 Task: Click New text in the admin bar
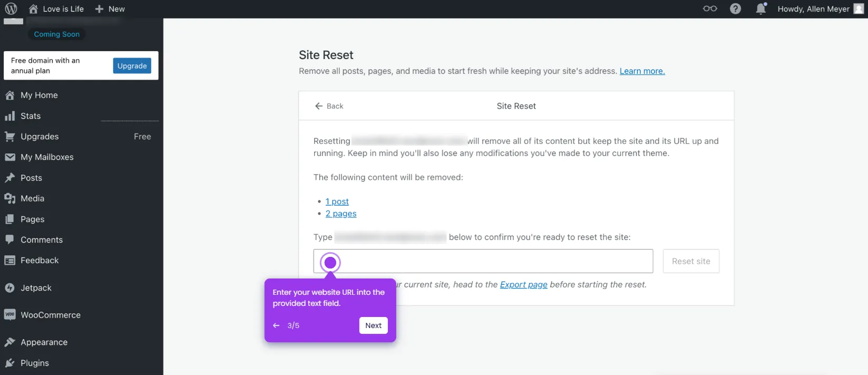click(x=116, y=9)
